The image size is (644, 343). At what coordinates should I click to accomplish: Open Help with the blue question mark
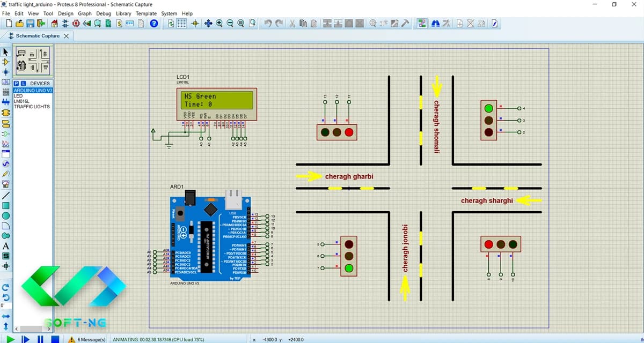pyautogui.click(x=154, y=24)
